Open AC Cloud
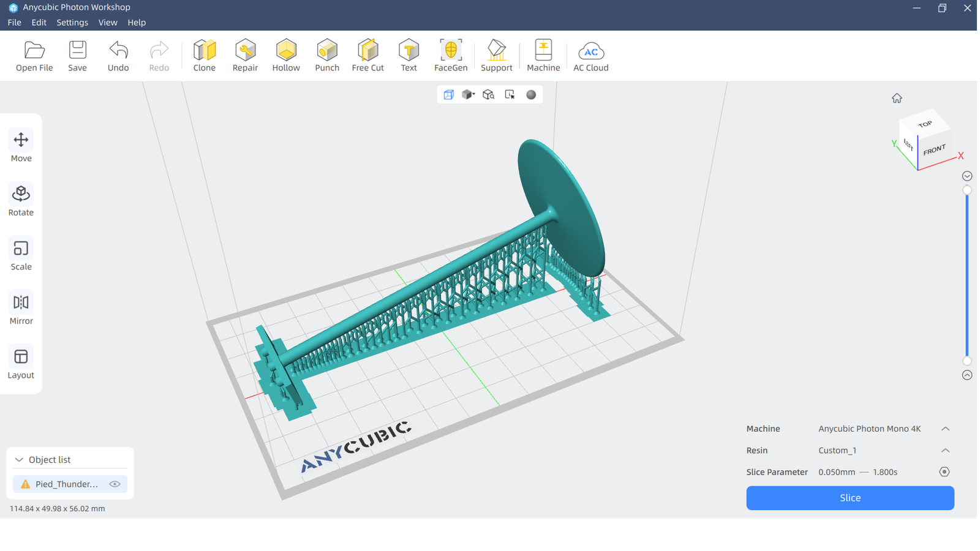The image size is (980, 551). [591, 56]
